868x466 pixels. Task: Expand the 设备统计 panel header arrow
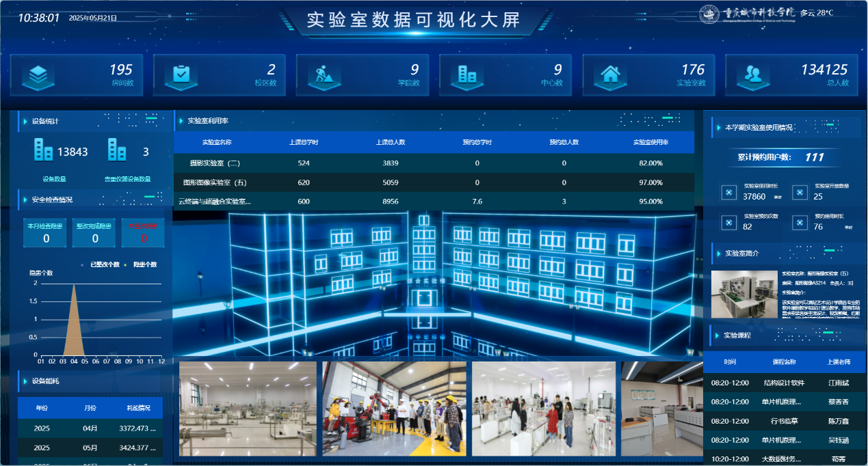[x=25, y=122]
